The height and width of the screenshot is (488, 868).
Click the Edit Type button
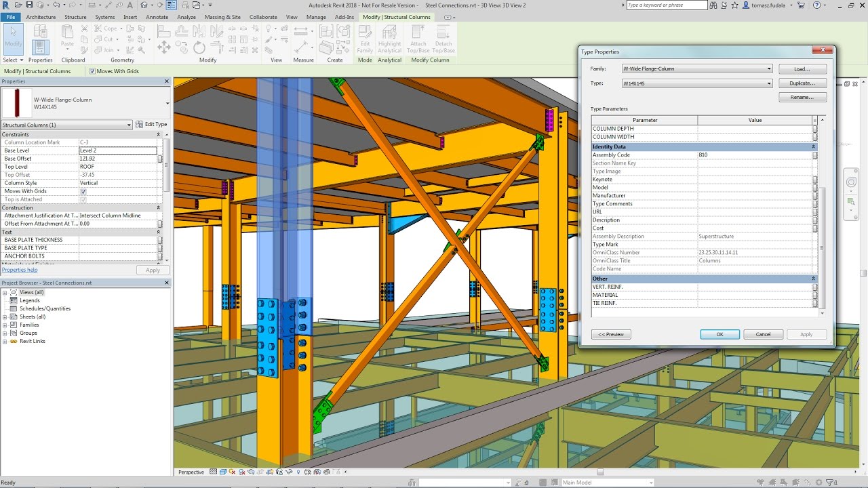pyautogui.click(x=151, y=125)
